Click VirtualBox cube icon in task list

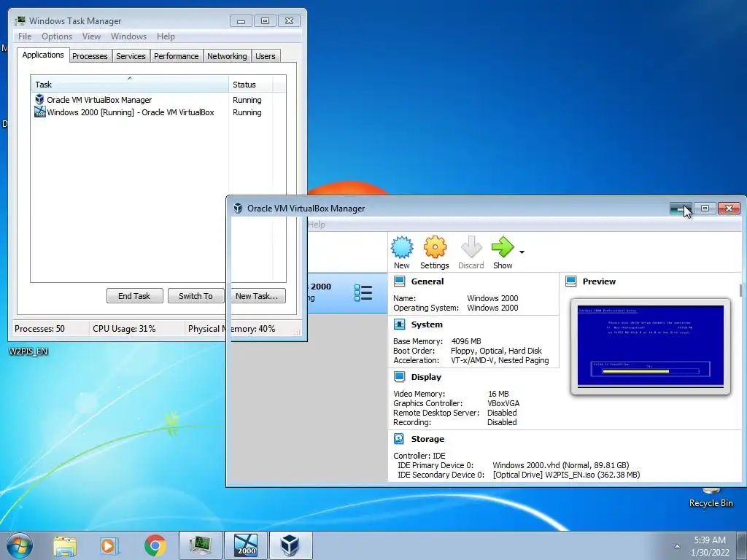(x=39, y=99)
